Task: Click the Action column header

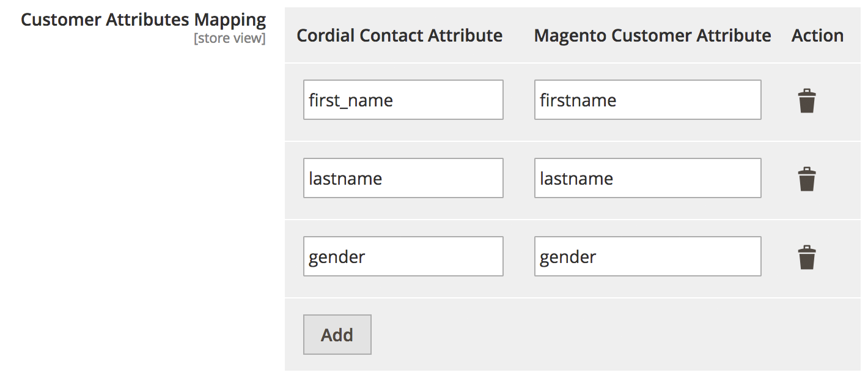Action: click(x=817, y=35)
